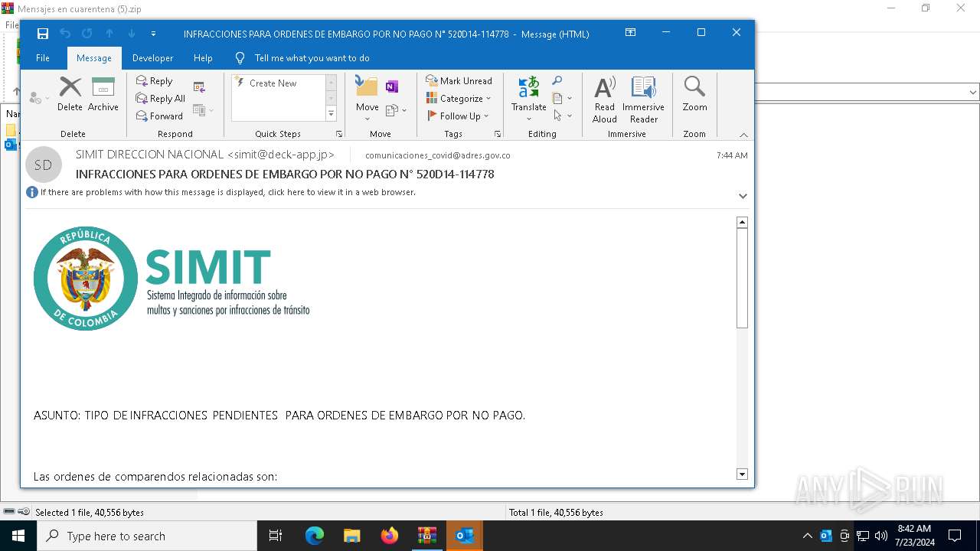The width and height of the screenshot is (980, 551).
Task: Send message to OneNote
Action: (392, 86)
